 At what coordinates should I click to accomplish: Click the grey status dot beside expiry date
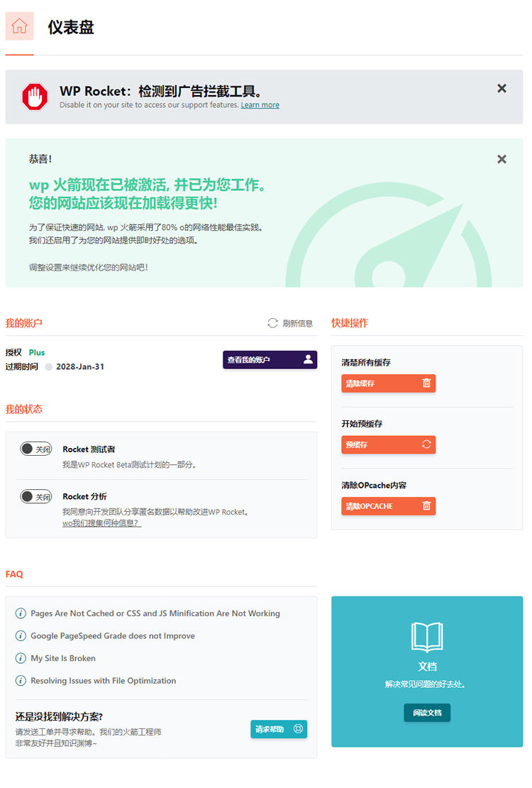pos(49,367)
